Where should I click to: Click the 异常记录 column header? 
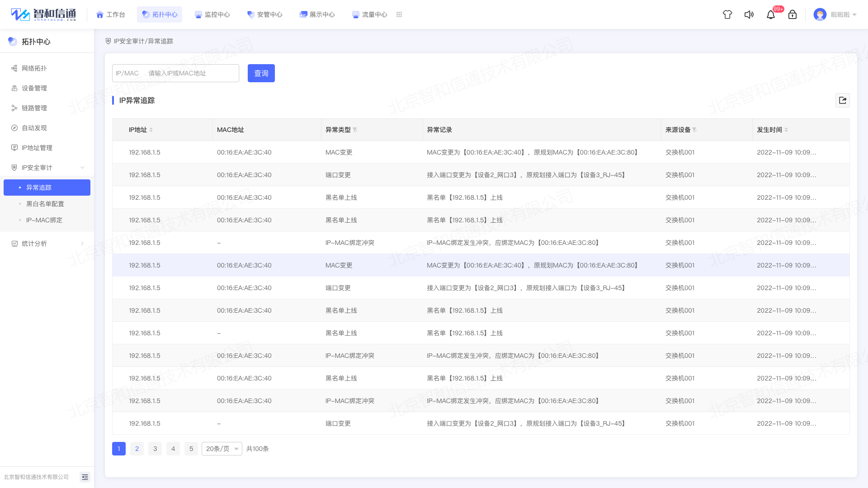pyautogui.click(x=439, y=130)
